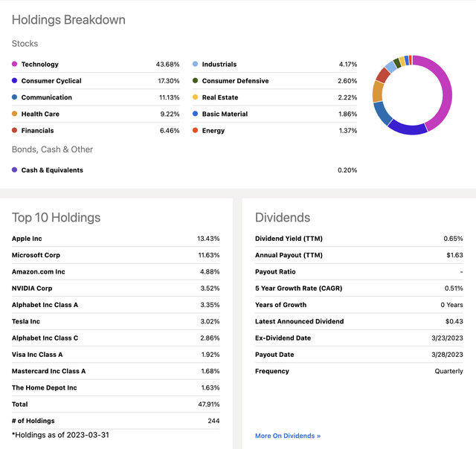Click the Top 10 Holdings heading

coord(57,218)
